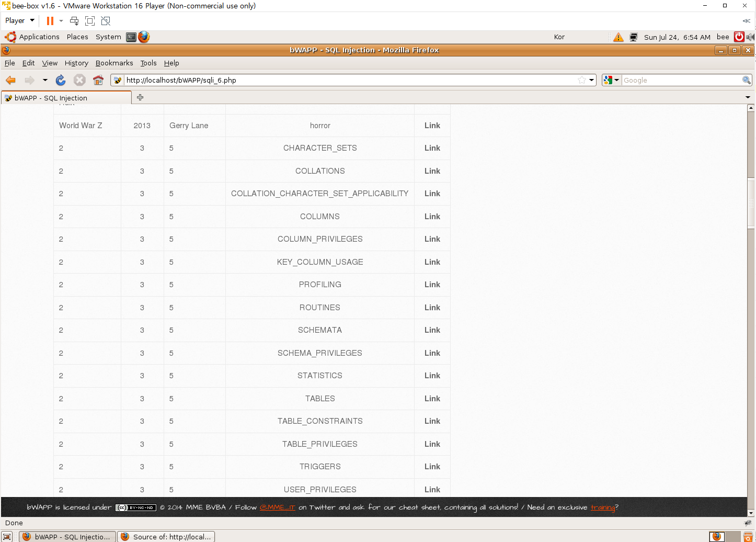Click the date and time in the panel
This screenshot has width=756, height=542.
677,37
